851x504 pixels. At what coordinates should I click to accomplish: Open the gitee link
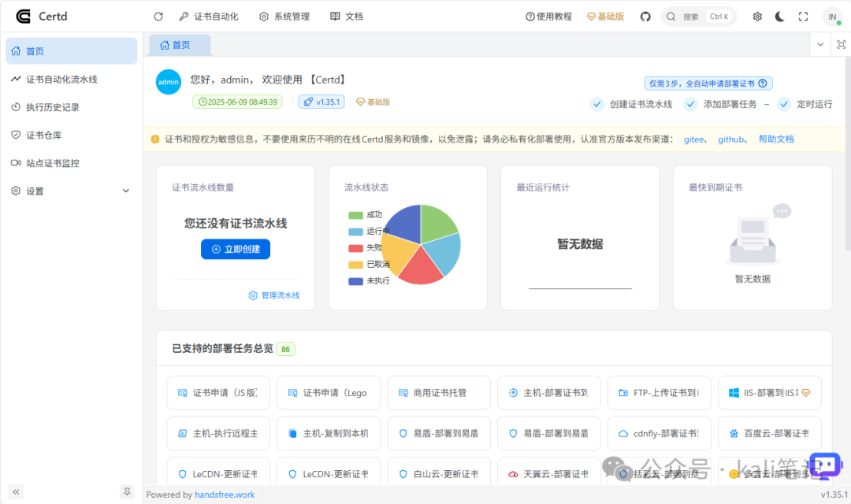(x=693, y=139)
